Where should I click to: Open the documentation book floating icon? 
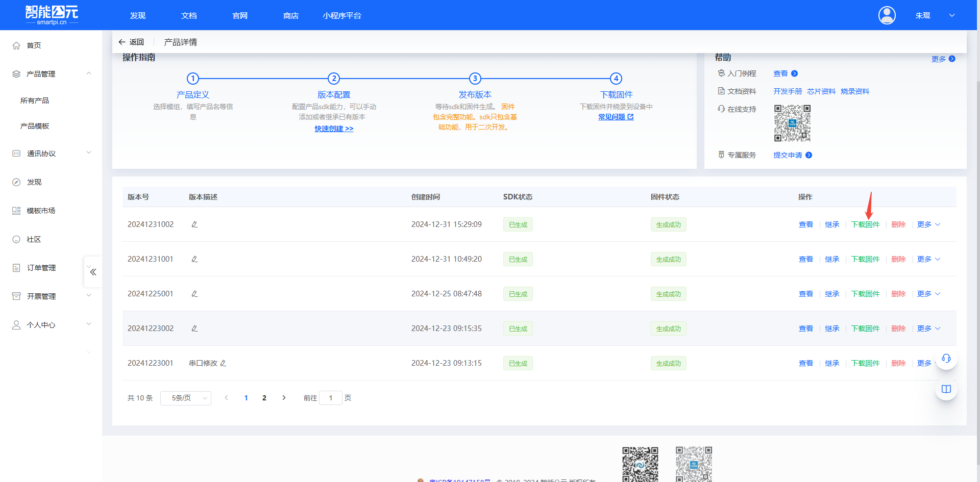[946, 389]
